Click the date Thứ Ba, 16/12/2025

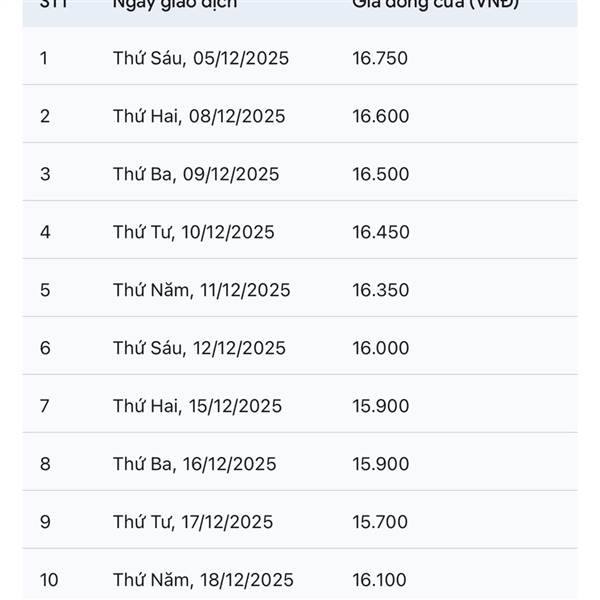coord(195,464)
